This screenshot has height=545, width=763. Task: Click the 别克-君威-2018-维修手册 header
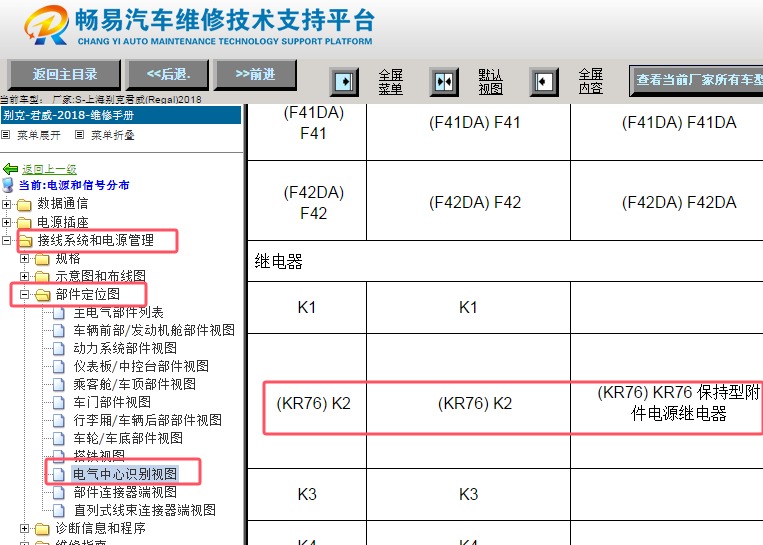pyautogui.click(x=121, y=115)
